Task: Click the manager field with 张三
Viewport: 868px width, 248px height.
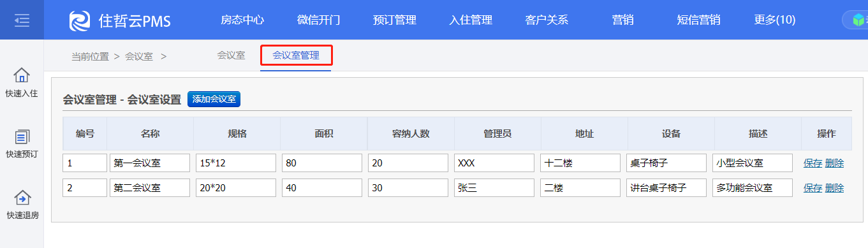Action: point(494,188)
